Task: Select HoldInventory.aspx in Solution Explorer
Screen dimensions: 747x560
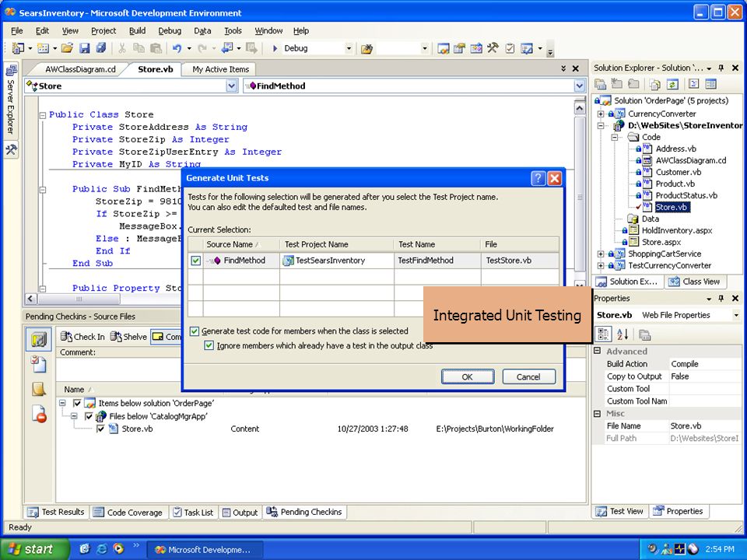Action: (x=676, y=230)
